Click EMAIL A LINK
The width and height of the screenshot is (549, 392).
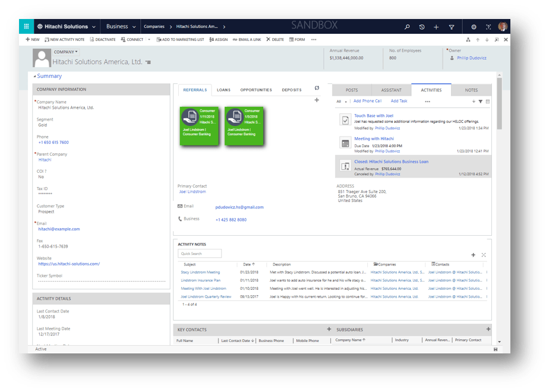tap(247, 40)
